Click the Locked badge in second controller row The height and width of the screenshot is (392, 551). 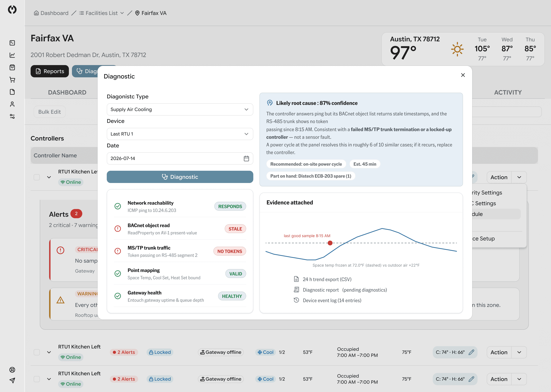pos(160,352)
